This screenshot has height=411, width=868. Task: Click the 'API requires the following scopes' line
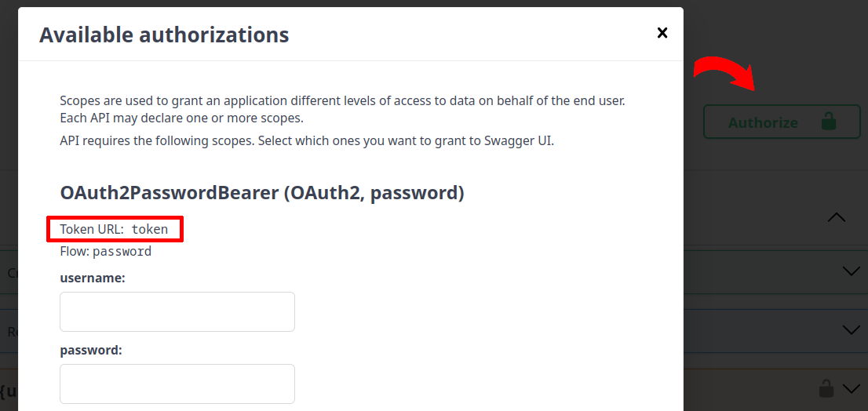[x=307, y=142]
